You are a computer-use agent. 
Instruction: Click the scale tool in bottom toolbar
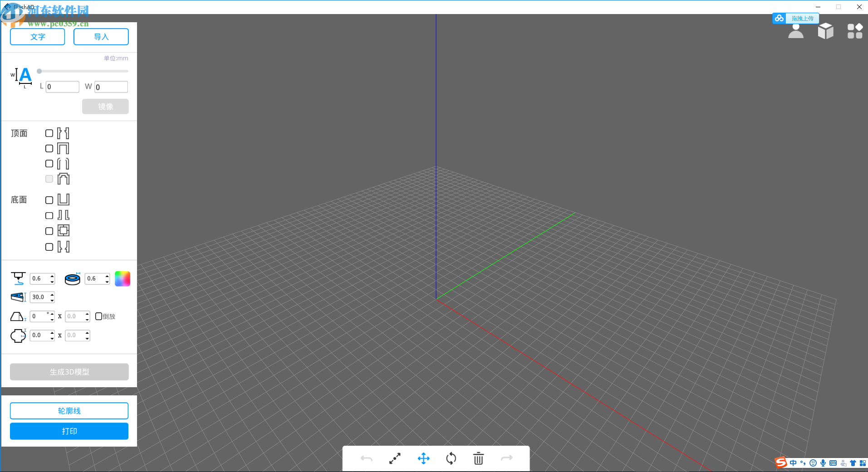point(395,458)
